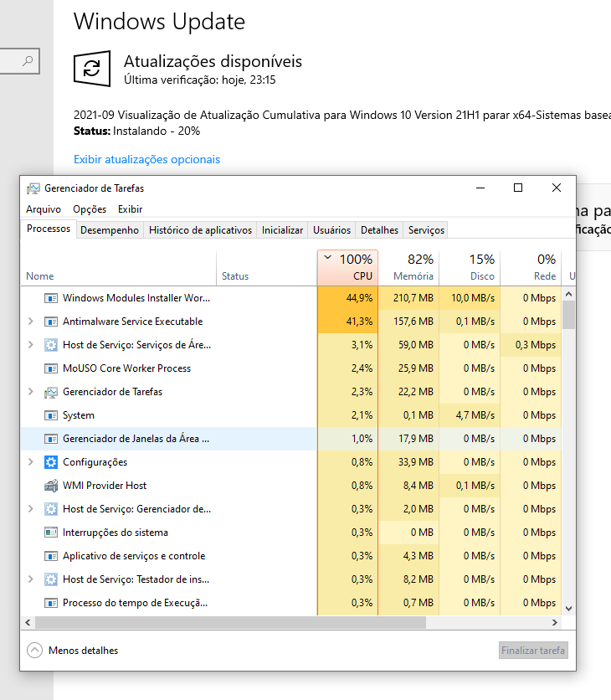The image size is (611, 700).
Task: Click the horizontal scrollbar thumb
Action: (x=230, y=622)
